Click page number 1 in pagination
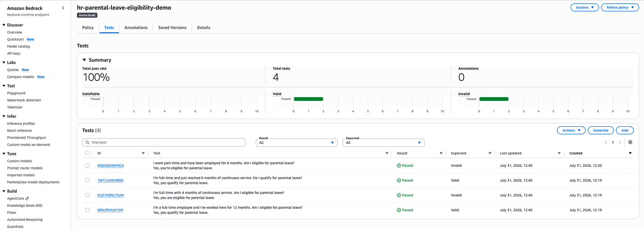This screenshot has height=232, width=644. click(613, 143)
